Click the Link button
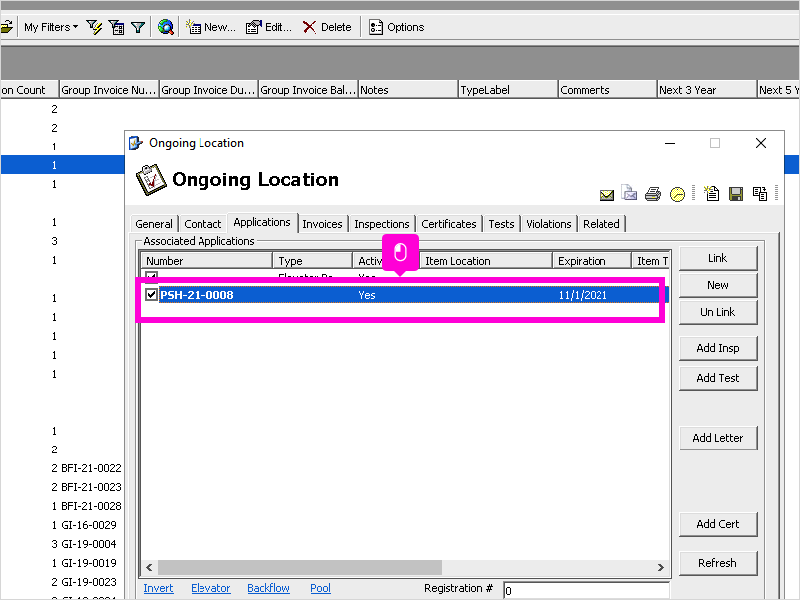 coord(718,258)
